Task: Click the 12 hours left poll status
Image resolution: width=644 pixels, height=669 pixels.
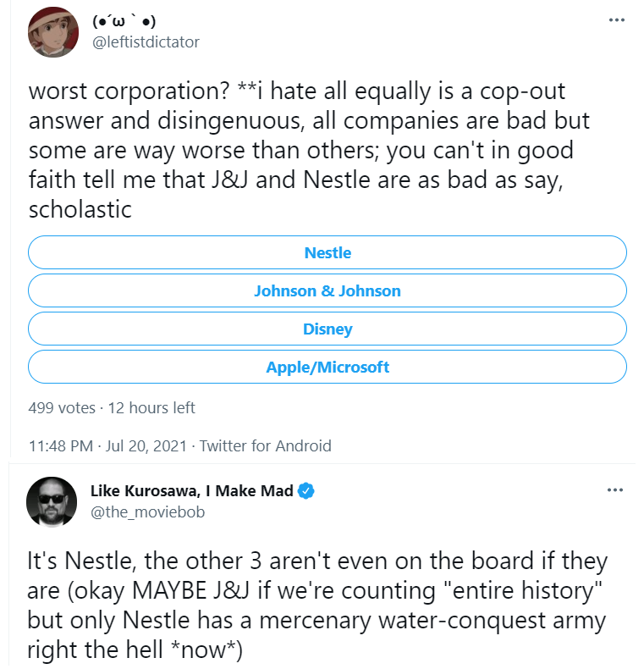Action: 151,408
